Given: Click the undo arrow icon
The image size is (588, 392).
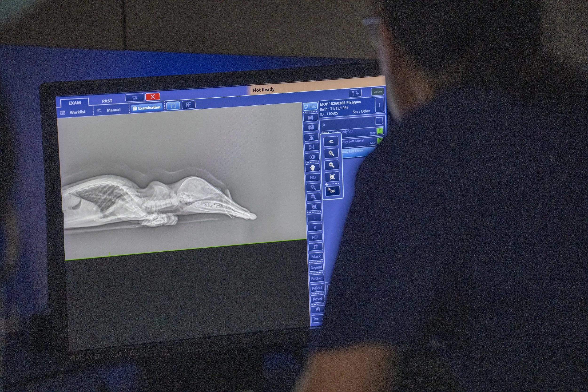Looking at the screenshot, I should pos(318,310).
